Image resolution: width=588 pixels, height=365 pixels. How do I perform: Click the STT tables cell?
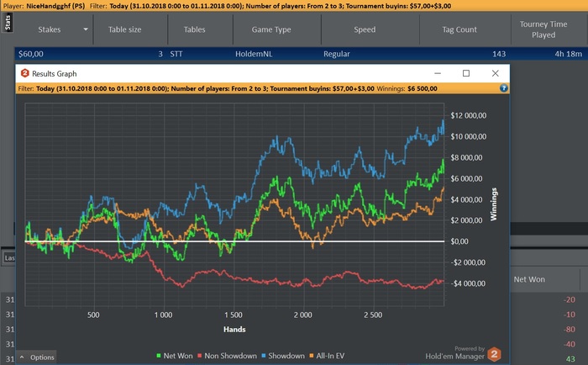coord(176,54)
